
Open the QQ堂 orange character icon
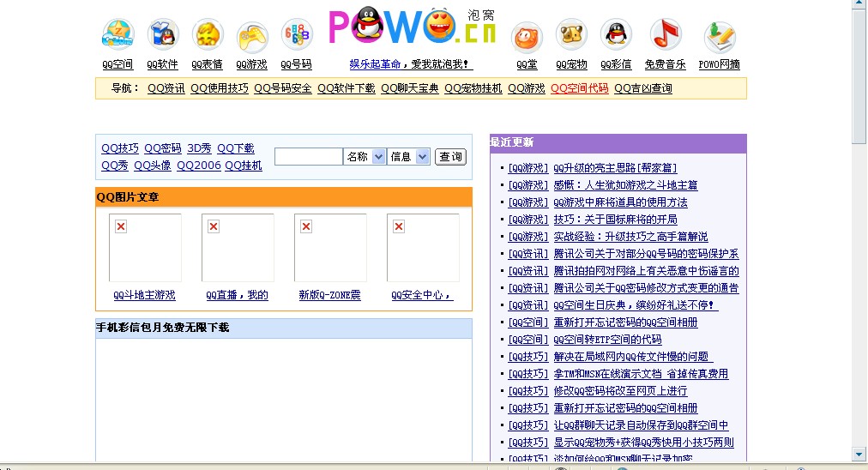527,38
